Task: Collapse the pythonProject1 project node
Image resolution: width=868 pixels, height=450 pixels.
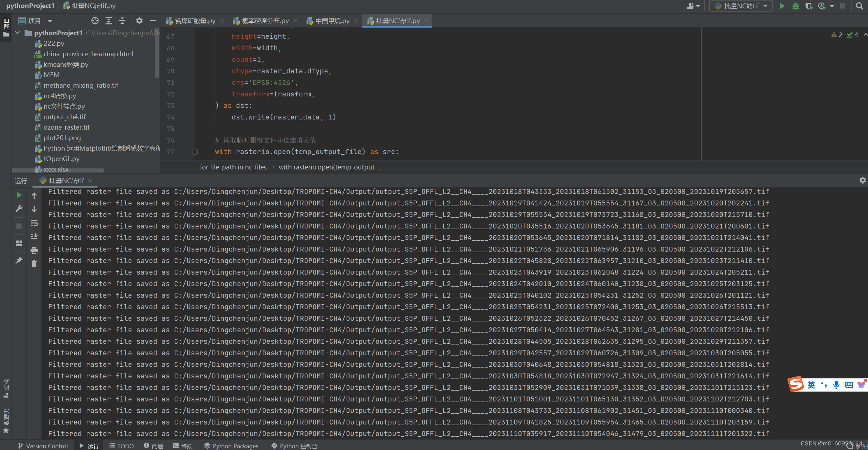Action: click(x=17, y=32)
